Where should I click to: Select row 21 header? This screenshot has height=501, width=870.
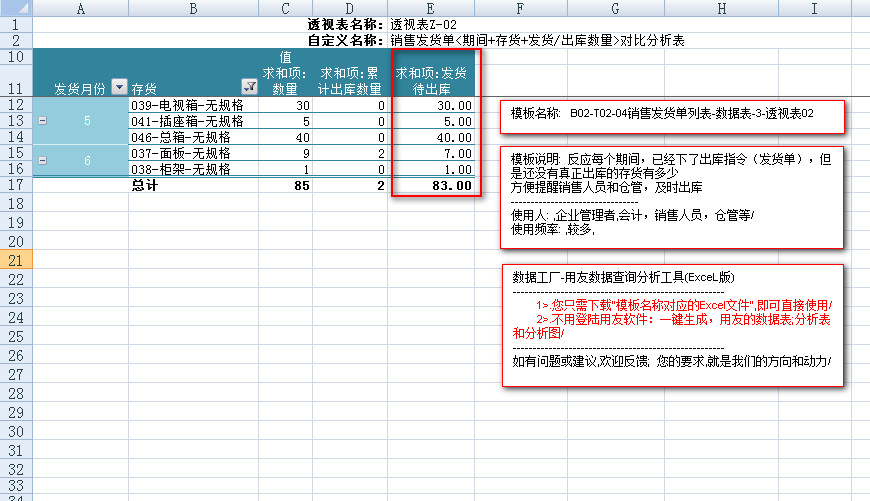16,260
